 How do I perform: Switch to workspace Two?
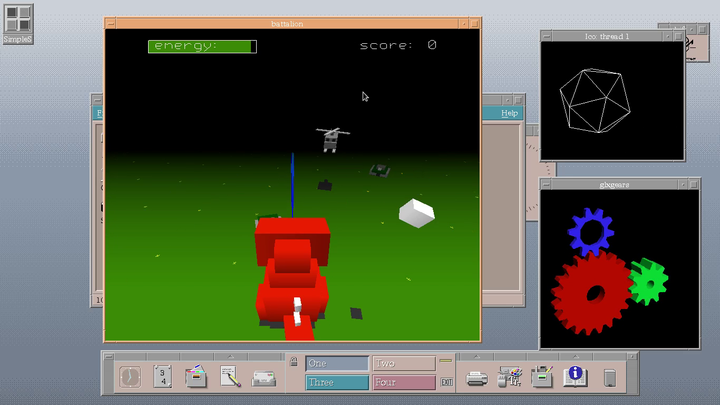tap(403, 364)
